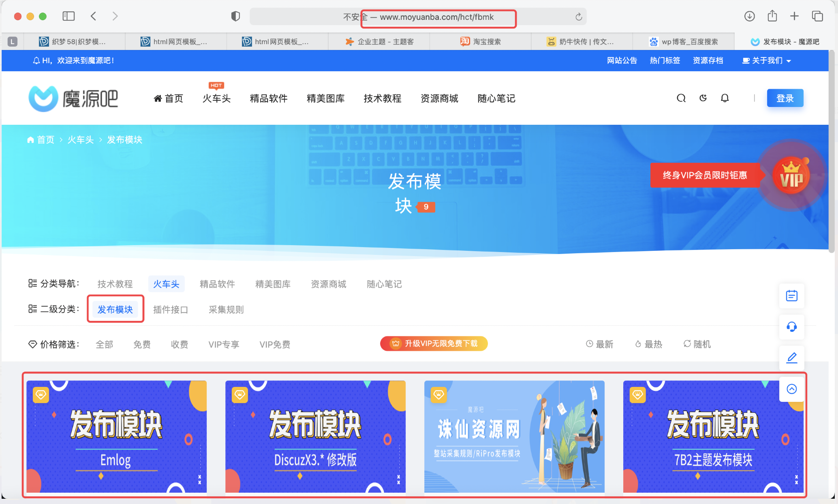Click 终身VIP会员限时钜惠 banner
Image resolution: width=838 pixels, height=504 pixels.
705,175
